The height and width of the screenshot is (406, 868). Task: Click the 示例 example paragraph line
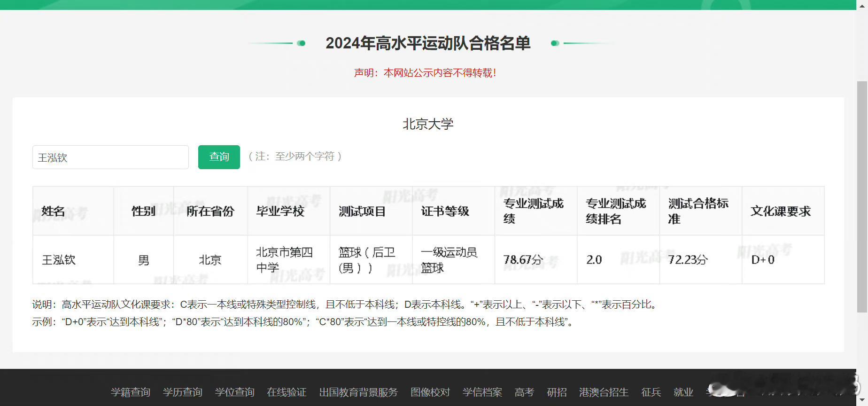pyautogui.click(x=304, y=322)
